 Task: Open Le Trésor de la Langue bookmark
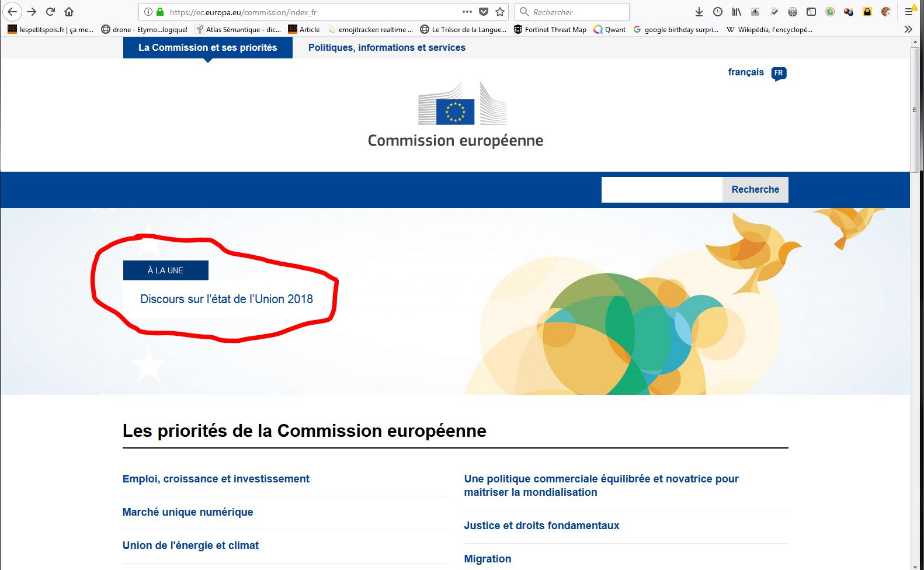tap(464, 29)
